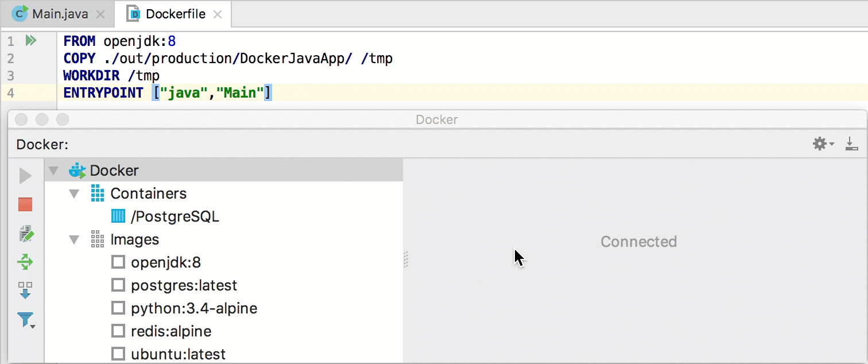Run the Dockerfile using the gutter run icon
Image resolution: width=868 pixels, height=364 pixels.
(x=31, y=40)
